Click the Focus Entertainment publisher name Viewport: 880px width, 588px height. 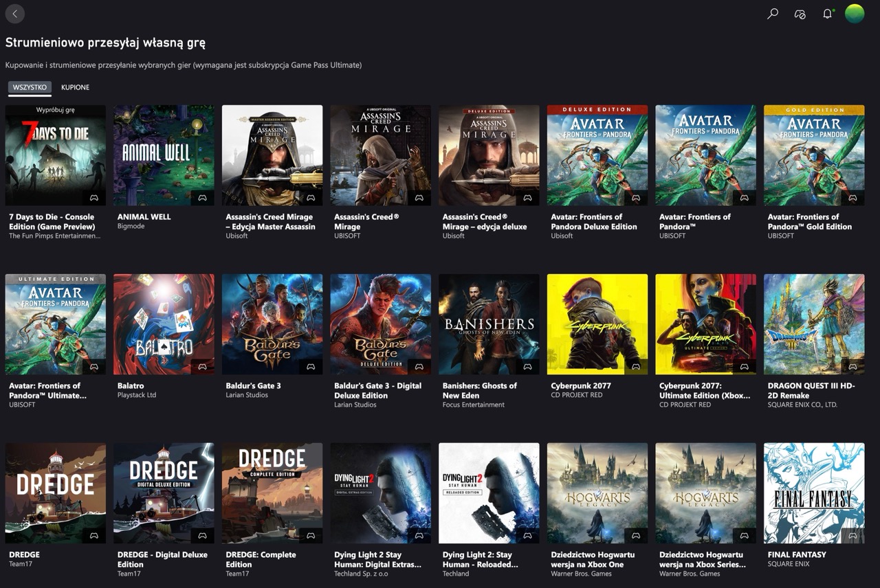[474, 405]
